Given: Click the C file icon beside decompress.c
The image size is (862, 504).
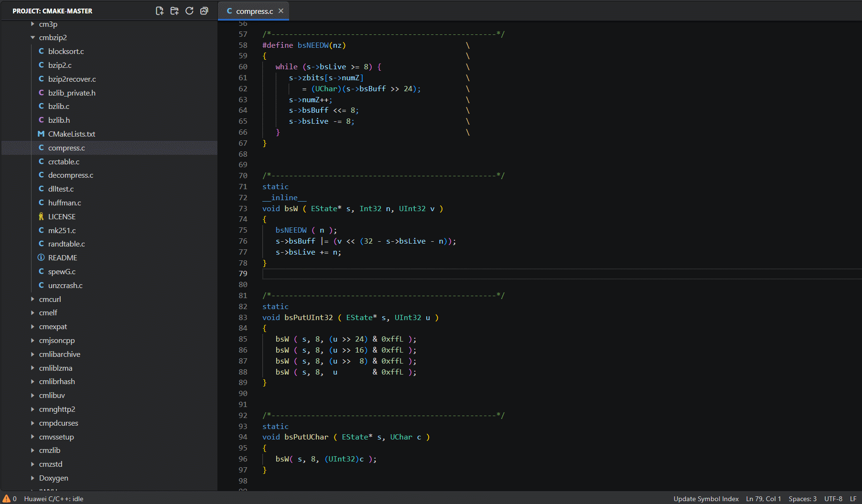Looking at the screenshot, I should (41, 175).
